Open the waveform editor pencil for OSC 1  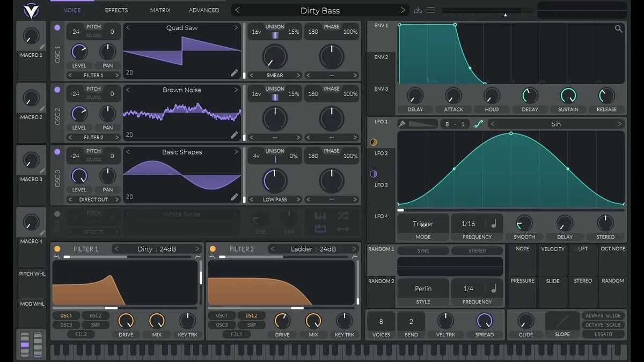[x=235, y=73]
